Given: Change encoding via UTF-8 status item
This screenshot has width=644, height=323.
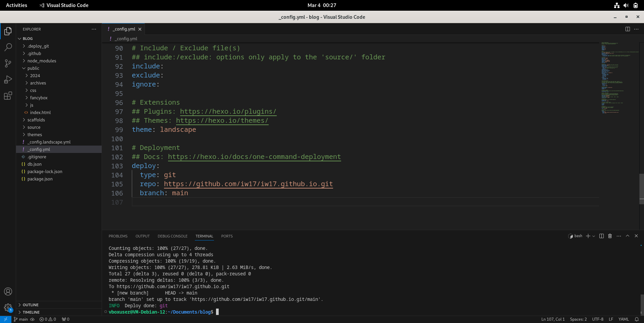Looking at the screenshot, I should coord(598,319).
